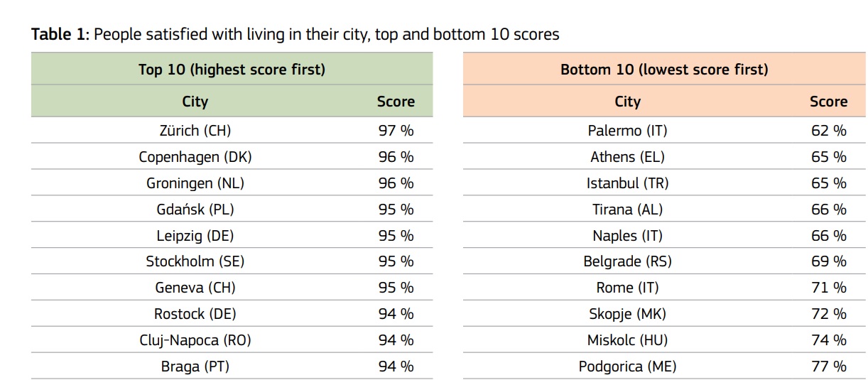Click the Table 1 title text
The image size is (868, 380).
click(x=295, y=34)
